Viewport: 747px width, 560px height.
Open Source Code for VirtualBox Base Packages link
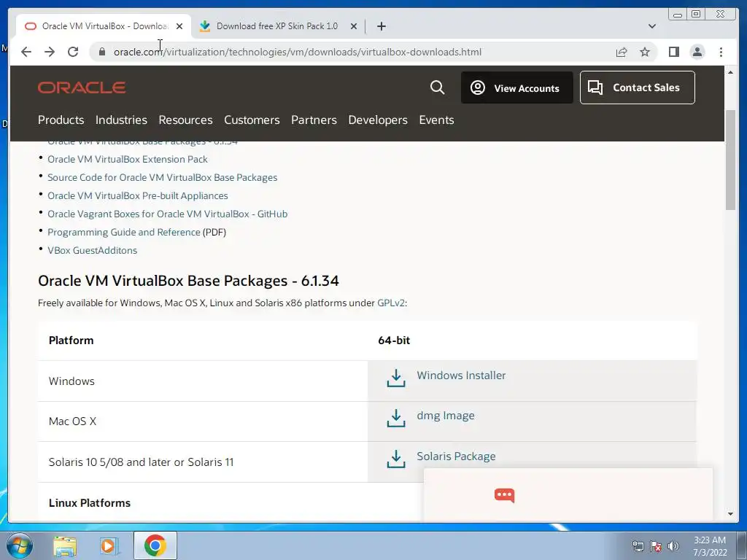(x=163, y=177)
